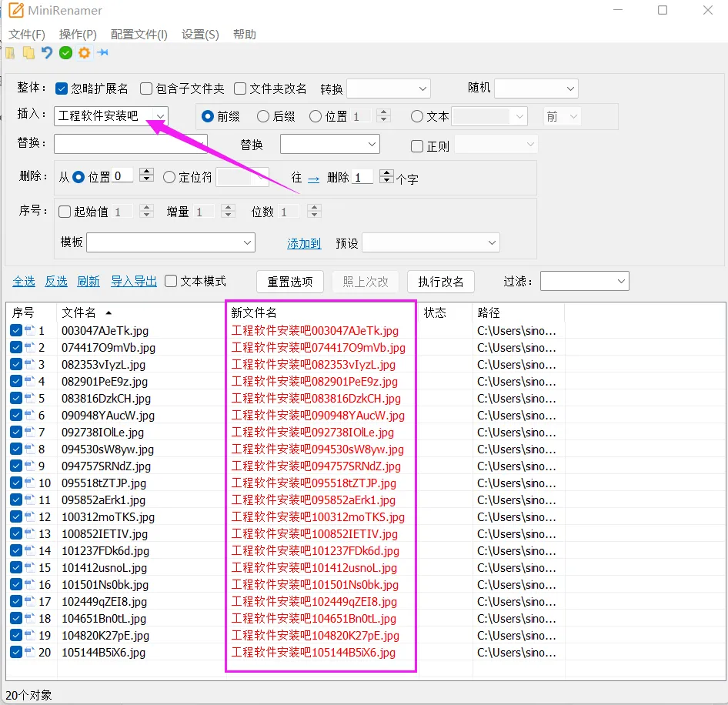Click the 往 direction arrow link

[x=313, y=179]
